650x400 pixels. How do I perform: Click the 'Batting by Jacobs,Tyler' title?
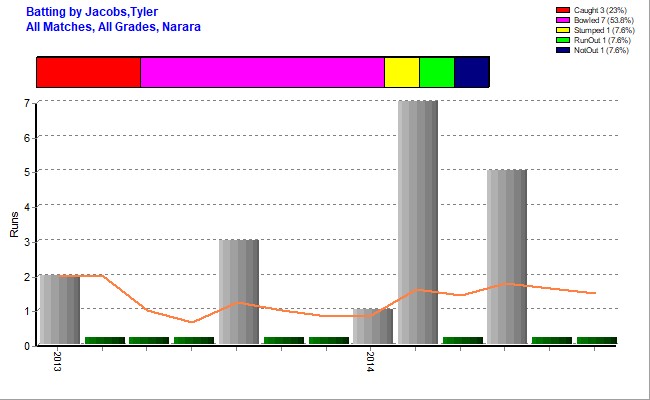pyautogui.click(x=92, y=11)
